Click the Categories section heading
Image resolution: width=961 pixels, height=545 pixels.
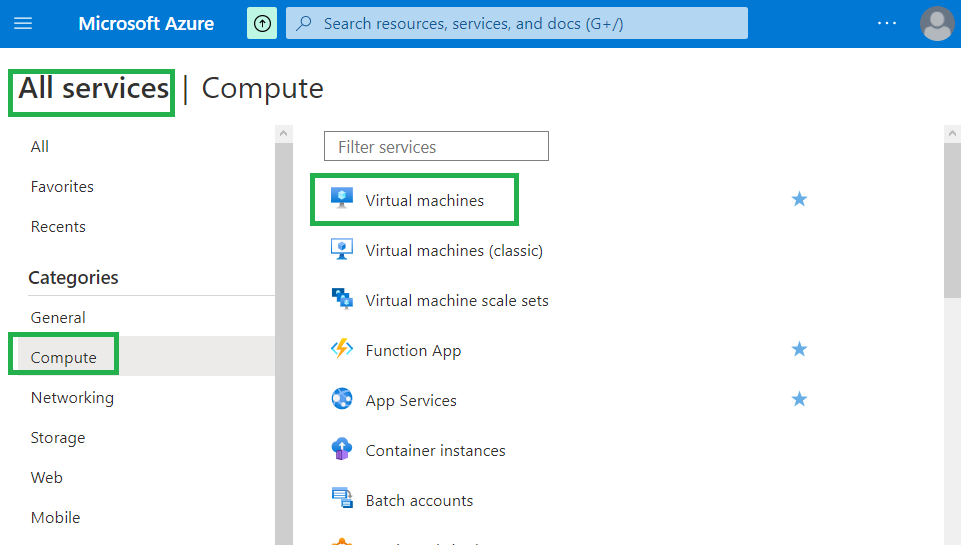click(73, 278)
